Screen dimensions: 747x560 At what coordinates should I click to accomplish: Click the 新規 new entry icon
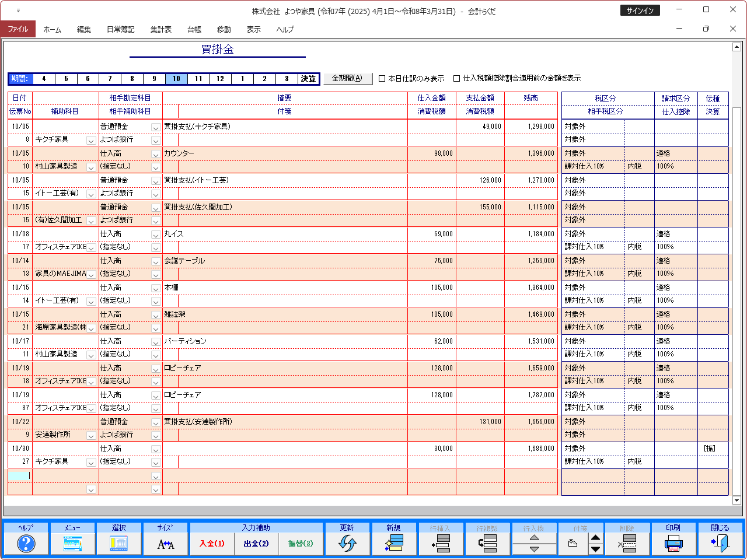click(x=394, y=544)
